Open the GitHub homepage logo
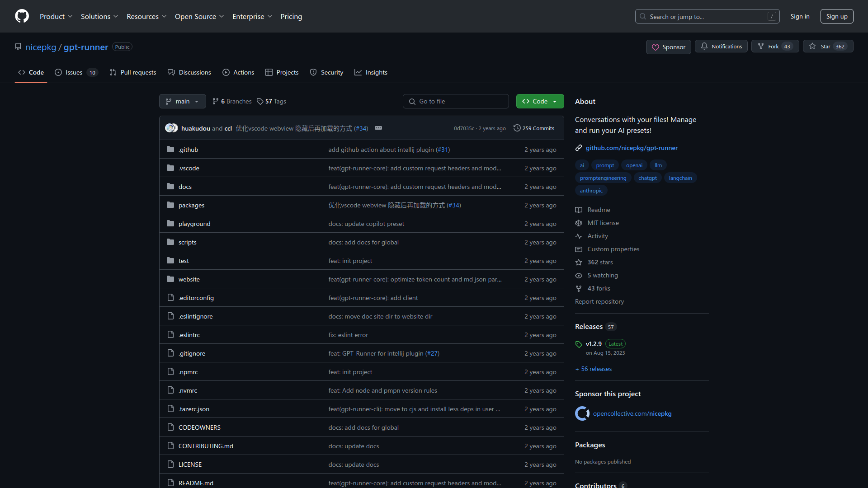The height and width of the screenshot is (488, 868). (22, 16)
